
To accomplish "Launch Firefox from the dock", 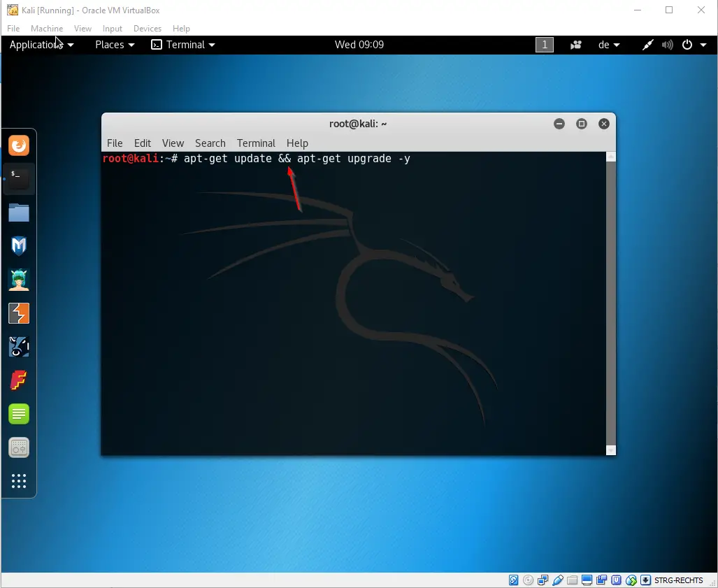I will (x=19, y=145).
